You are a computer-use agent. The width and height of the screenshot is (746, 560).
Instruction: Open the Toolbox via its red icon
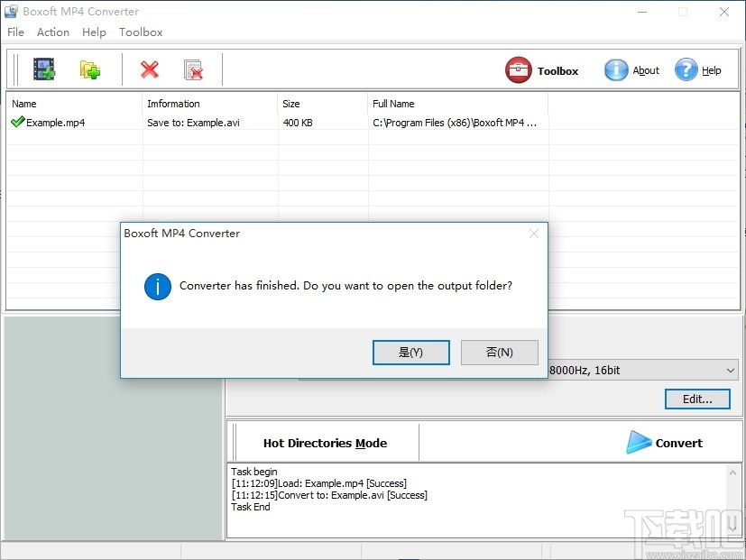tap(518, 69)
